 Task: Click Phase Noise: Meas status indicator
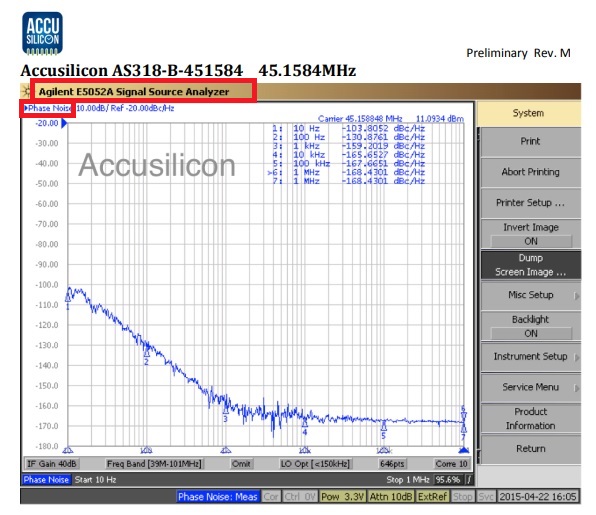coord(218,497)
